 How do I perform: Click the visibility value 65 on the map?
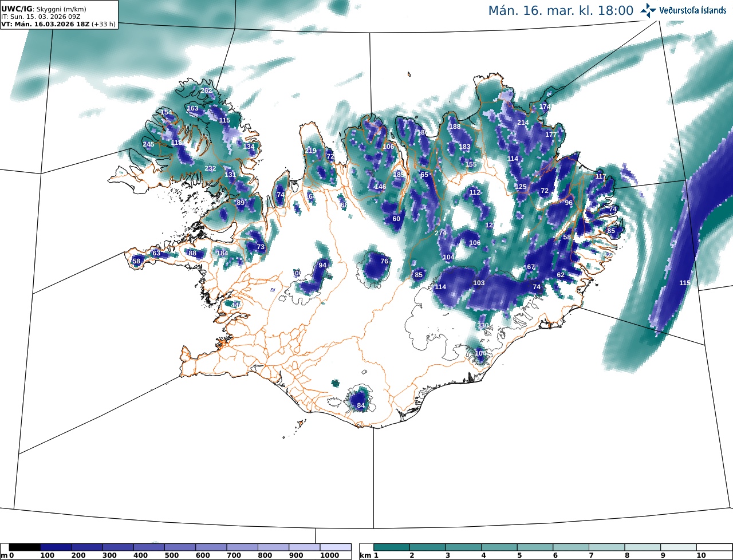pyautogui.click(x=424, y=175)
